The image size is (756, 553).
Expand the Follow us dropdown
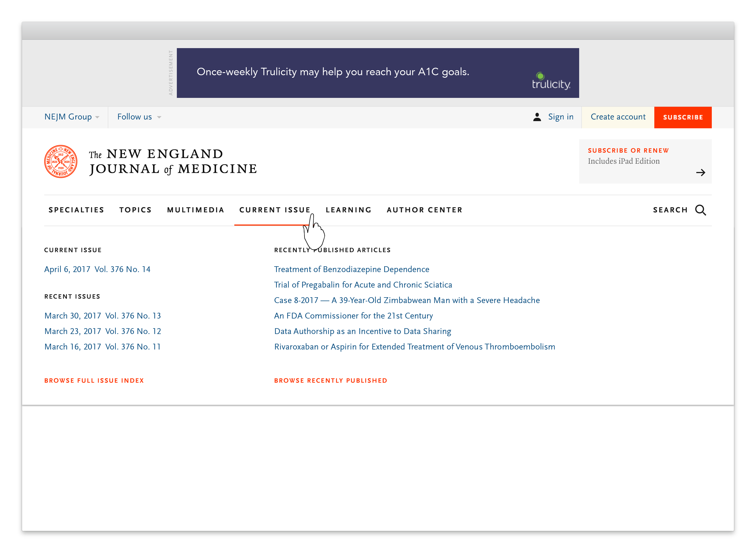(x=139, y=117)
